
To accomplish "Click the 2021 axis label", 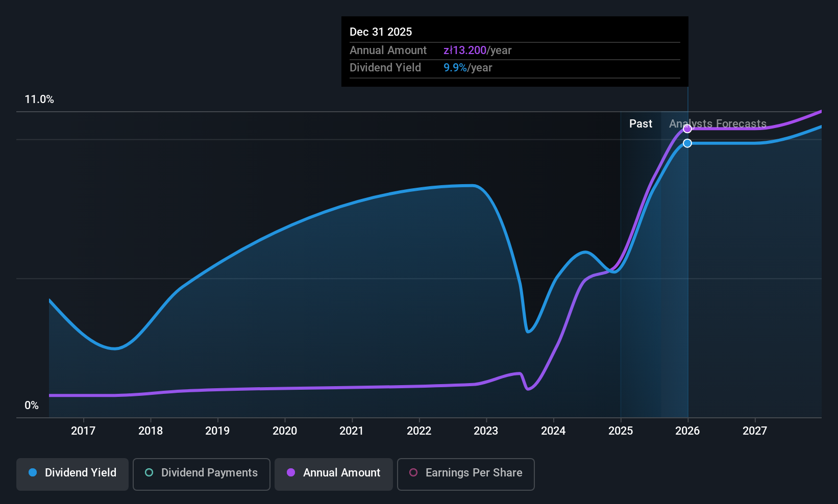I will (x=352, y=431).
